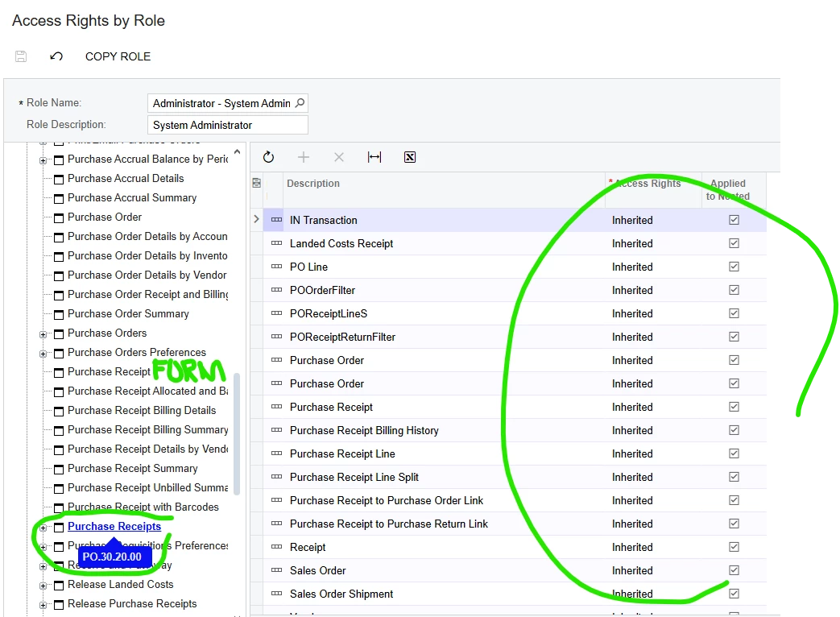Click the form icon beside Purchase Order Summary

pos(59,314)
